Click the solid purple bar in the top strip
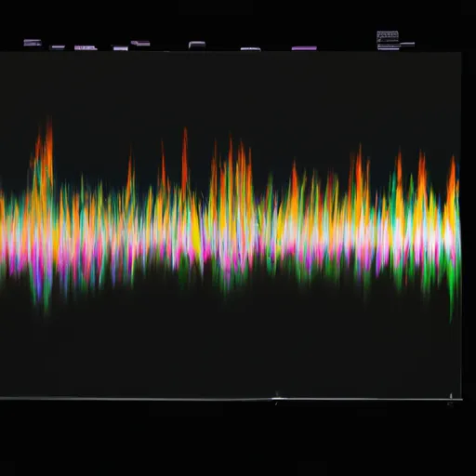 pyautogui.click(x=304, y=48)
